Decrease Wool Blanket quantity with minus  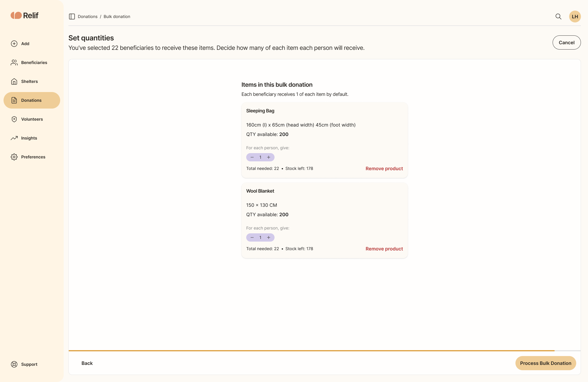252,237
